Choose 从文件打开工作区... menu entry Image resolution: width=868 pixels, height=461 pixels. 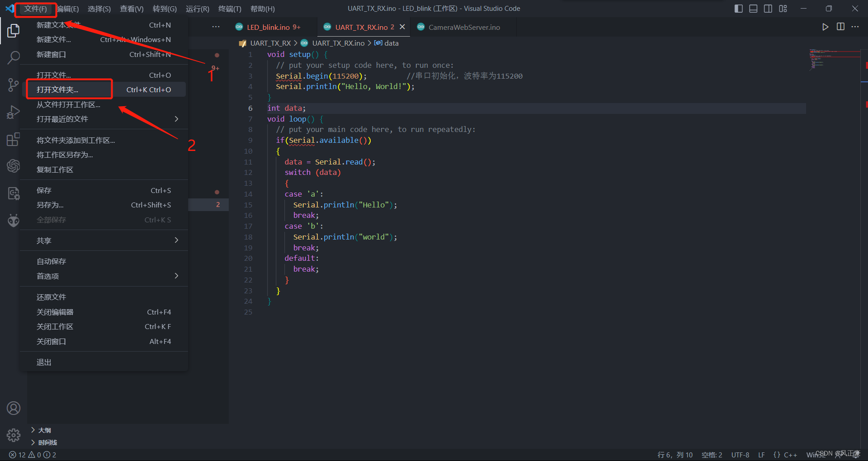pos(104,104)
